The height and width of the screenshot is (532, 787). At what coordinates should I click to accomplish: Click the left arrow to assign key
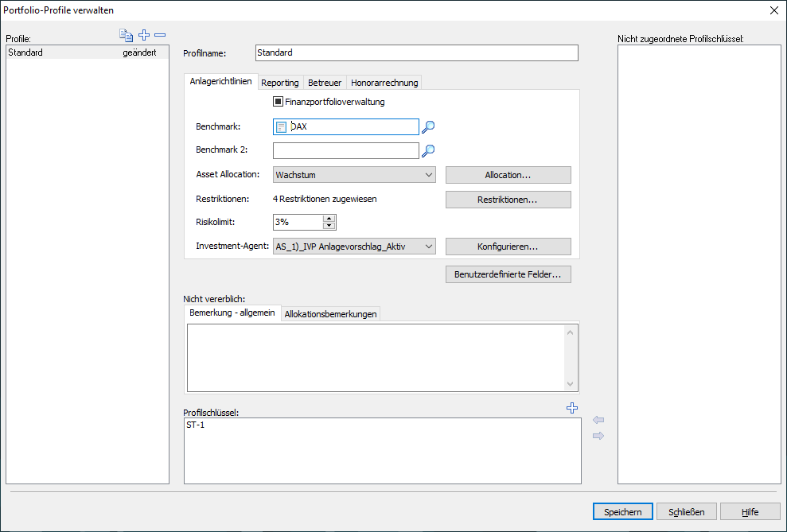tap(598, 420)
